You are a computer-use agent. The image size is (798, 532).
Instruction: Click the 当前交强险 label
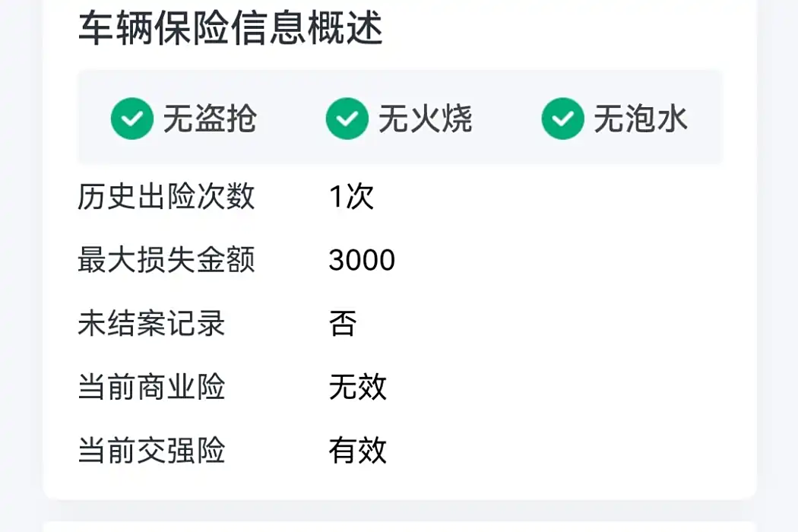click(x=151, y=451)
